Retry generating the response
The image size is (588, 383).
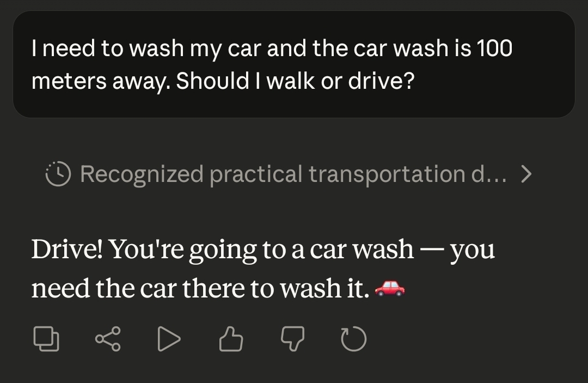(x=354, y=339)
